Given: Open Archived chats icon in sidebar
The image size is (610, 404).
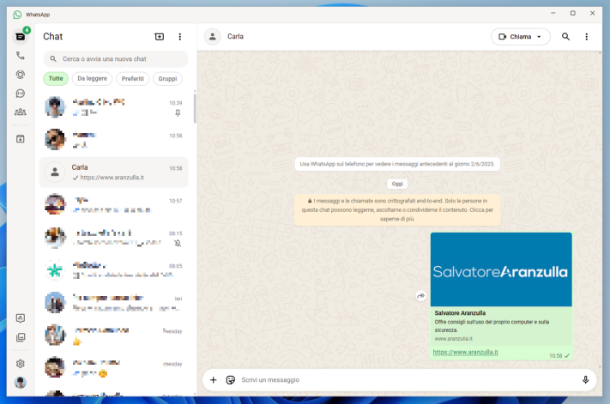Looking at the screenshot, I should pyautogui.click(x=20, y=139).
